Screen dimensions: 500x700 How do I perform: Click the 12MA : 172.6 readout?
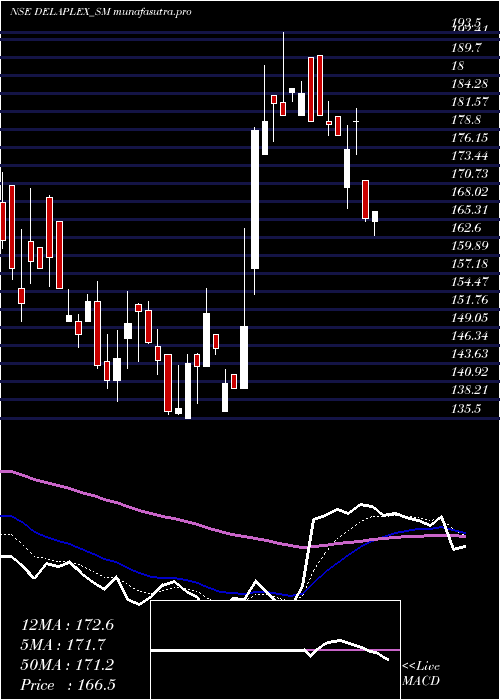68,625
